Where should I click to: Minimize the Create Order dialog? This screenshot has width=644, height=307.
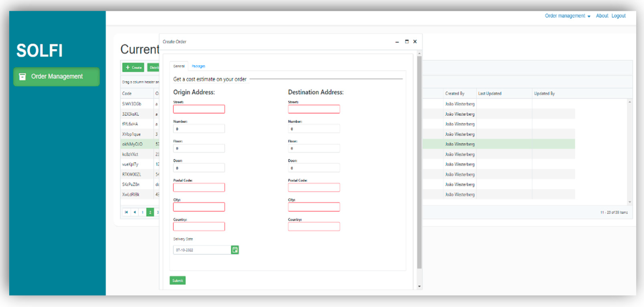(397, 42)
